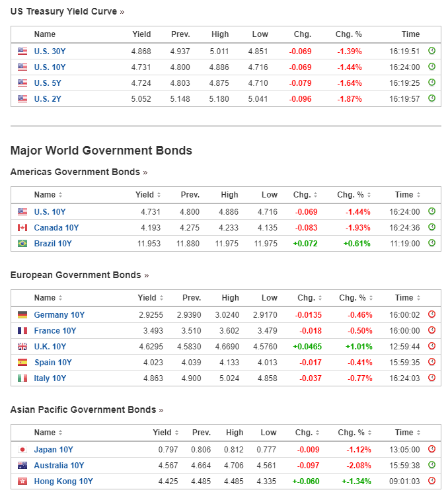The image size is (448, 498).
Task: Sort Americas bonds by Time column
Action: pos(407,195)
